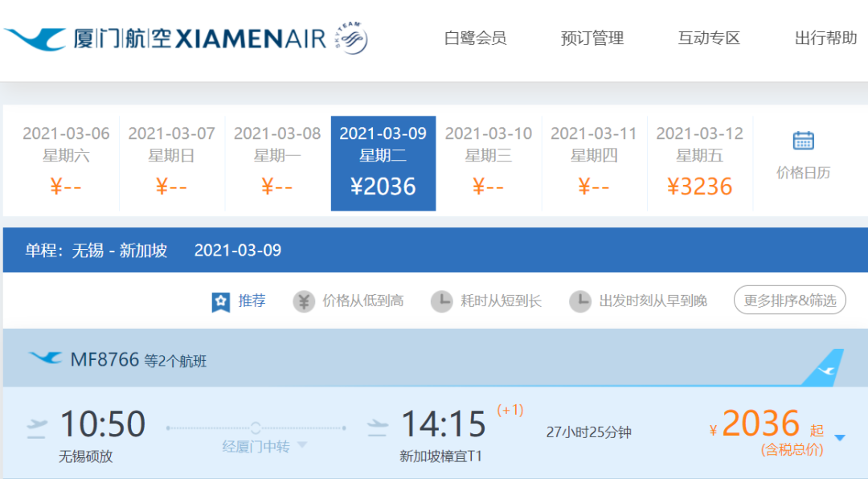Click flight number MF8766 等2个航班

click(138, 360)
